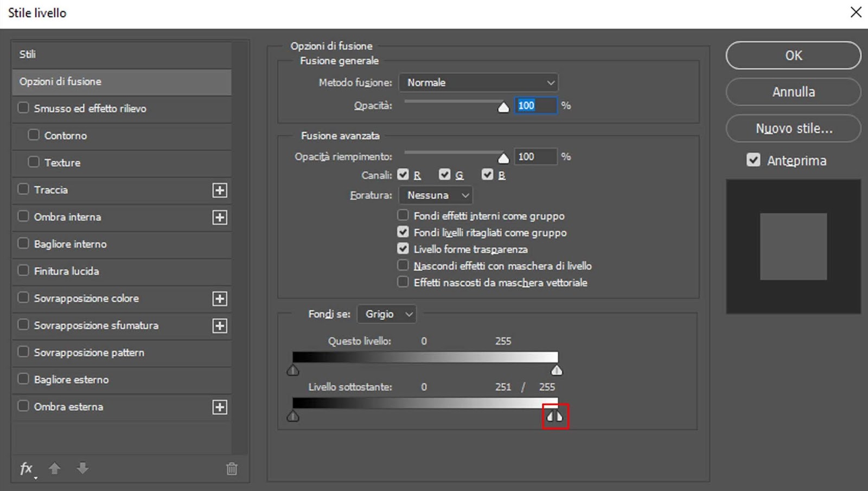Click the Opacità riempimento slider handle

click(x=503, y=158)
